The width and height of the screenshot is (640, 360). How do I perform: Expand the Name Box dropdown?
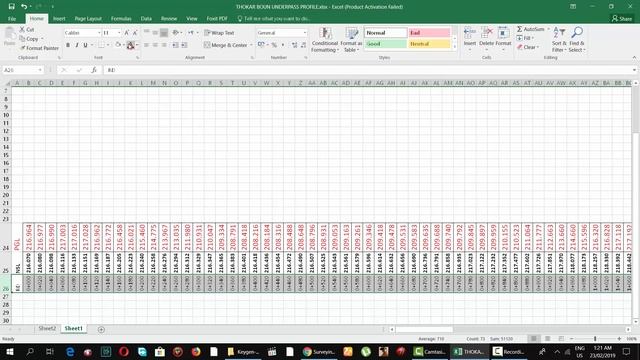tap(40, 70)
